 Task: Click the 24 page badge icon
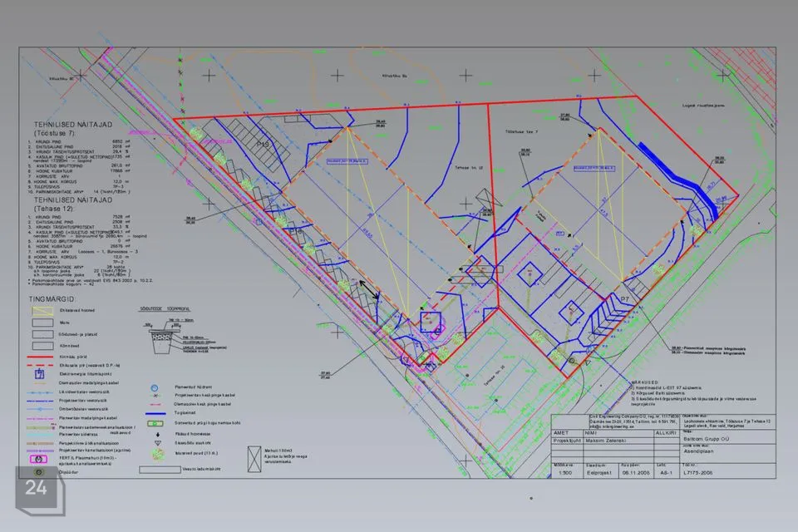(40, 490)
